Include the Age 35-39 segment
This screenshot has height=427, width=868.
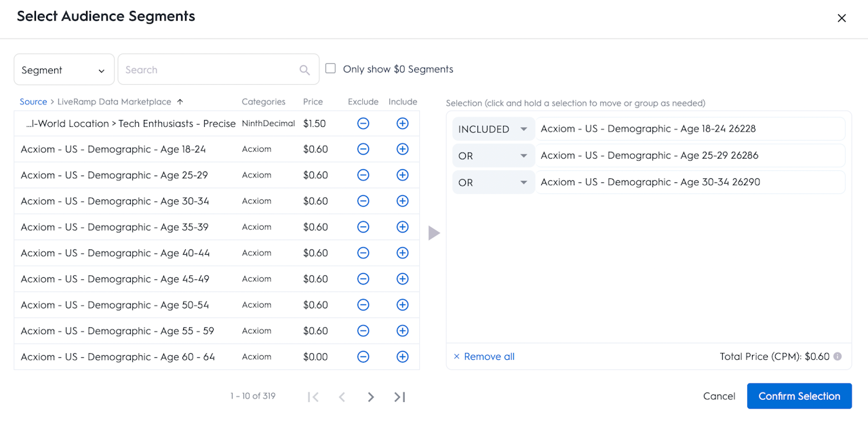pos(402,227)
